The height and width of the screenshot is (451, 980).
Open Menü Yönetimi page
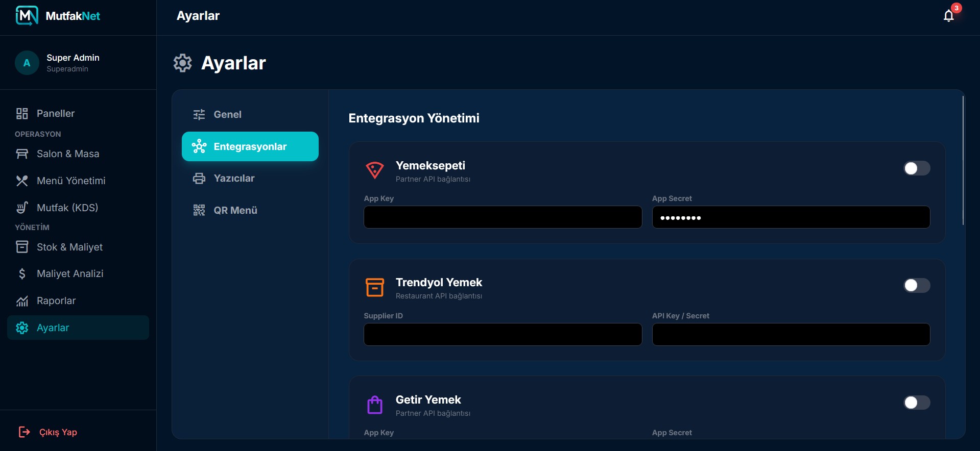(78, 181)
